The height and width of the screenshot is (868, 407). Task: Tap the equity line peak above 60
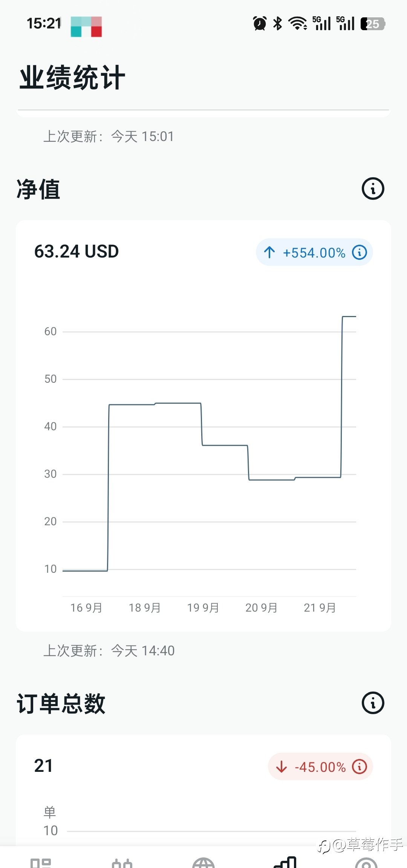click(349, 317)
